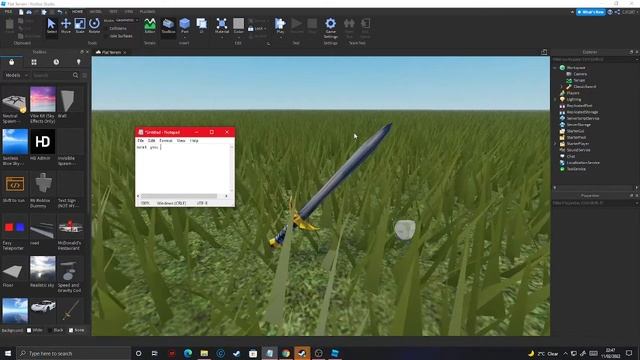The width and height of the screenshot is (640, 360).
Task: Activate the Rotate tool
Action: (94, 26)
